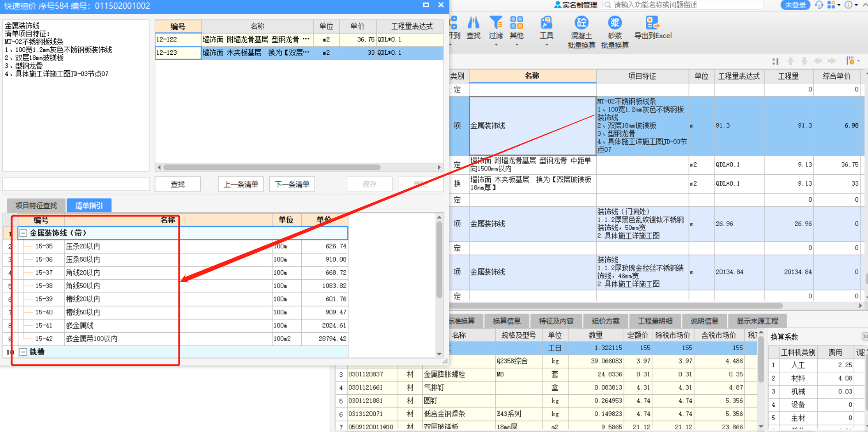Screen dimensions: 868x432
Task: Click the column settings gear icon
Action: (x=850, y=61)
